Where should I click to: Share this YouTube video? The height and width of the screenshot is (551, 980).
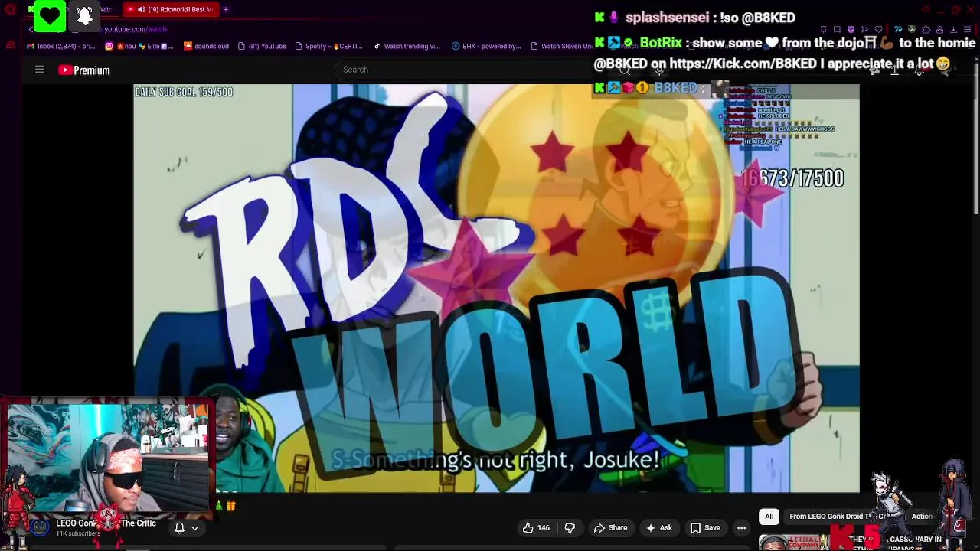pos(610,528)
